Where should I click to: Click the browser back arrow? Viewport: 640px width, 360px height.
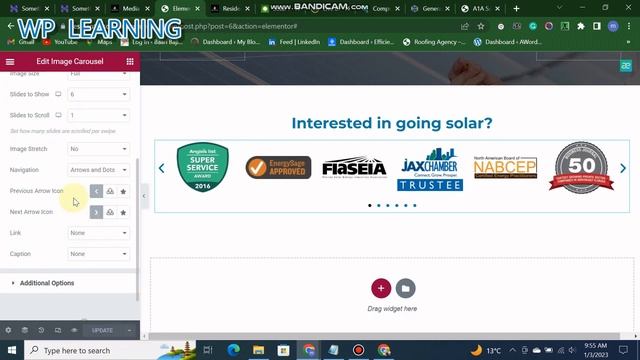[11, 26]
